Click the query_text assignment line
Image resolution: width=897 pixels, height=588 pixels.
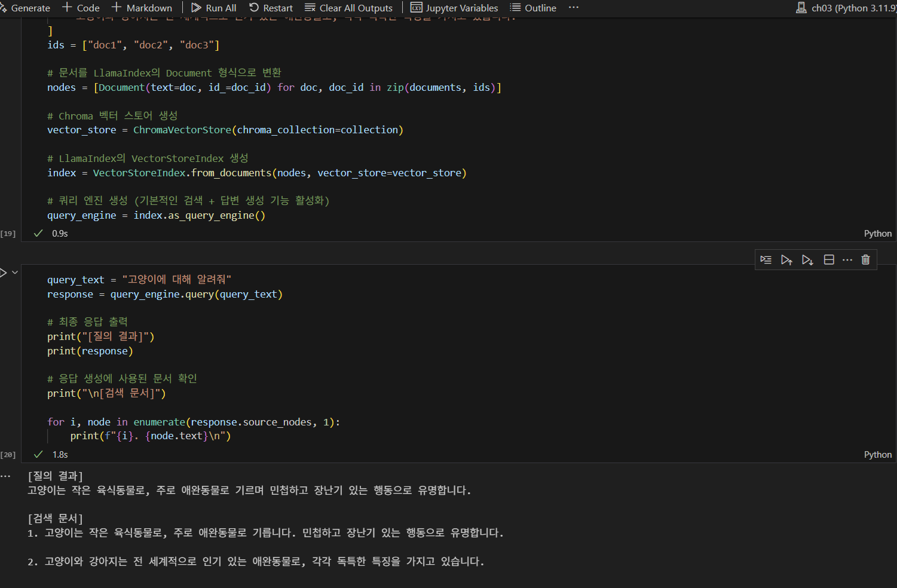coord(139,280)
